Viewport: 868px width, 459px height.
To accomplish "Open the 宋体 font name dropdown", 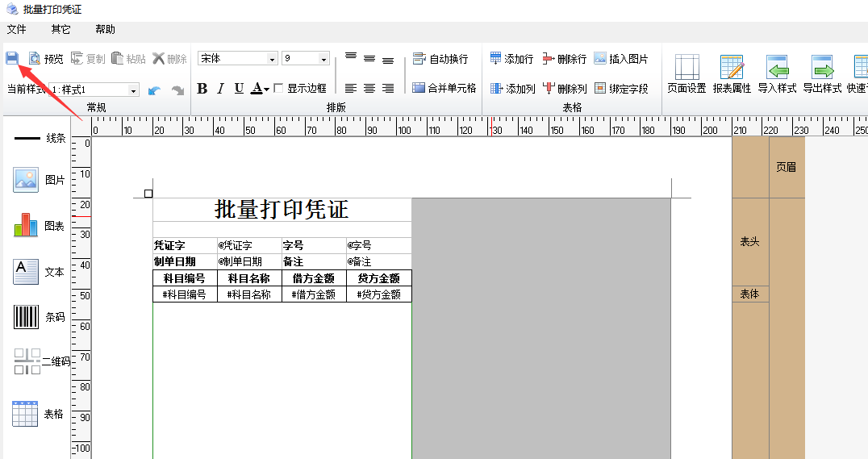I will tap(272, 59).
